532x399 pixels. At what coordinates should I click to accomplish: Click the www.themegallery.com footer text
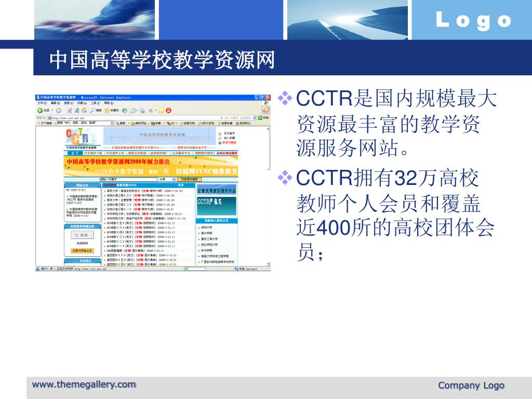[84, 385]
